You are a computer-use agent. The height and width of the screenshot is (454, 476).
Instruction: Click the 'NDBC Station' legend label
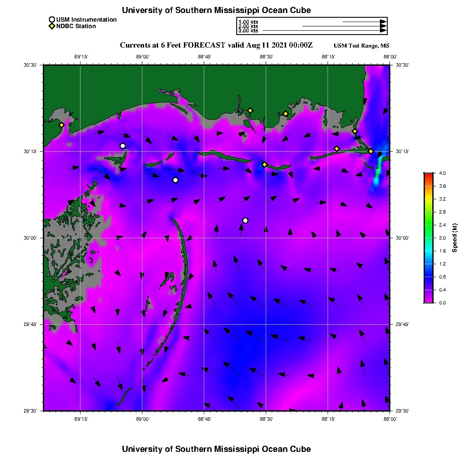(x=76, y=26)
